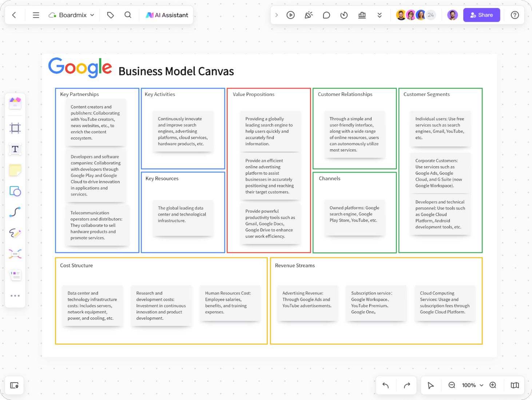Select the Human Resources Cost note

230,303
